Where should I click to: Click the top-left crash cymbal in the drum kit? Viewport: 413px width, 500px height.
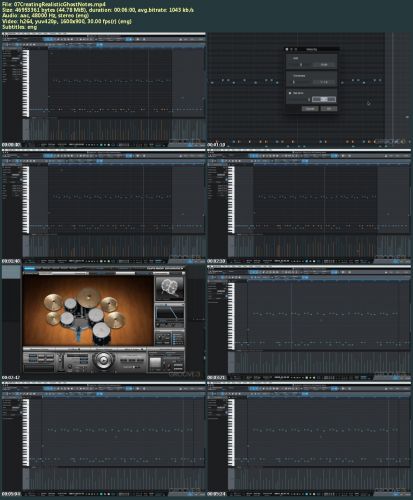click(54, 302)
